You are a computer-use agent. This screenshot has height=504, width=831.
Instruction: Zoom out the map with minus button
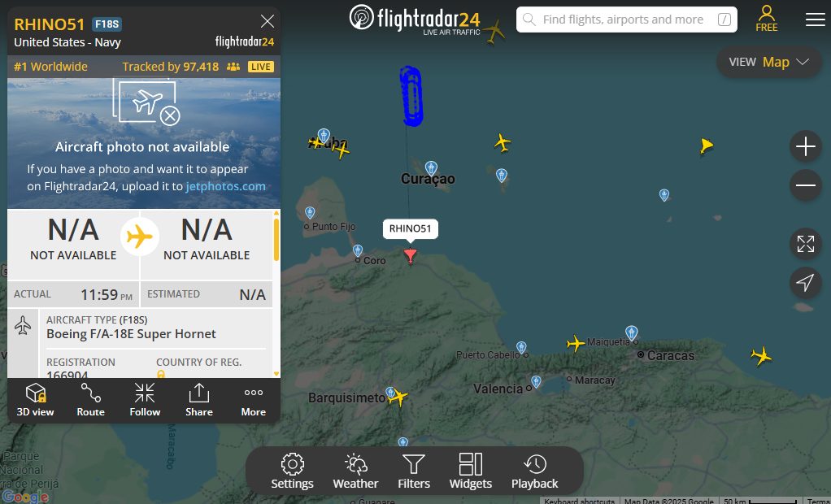pyautogui.click(x=806, y=185)
